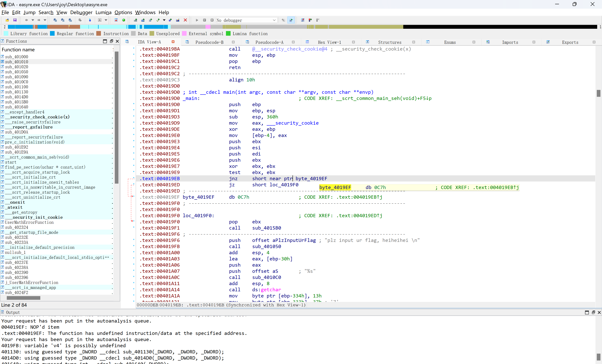This screenshot has height=364, width=602.
Task: Click the 'Regular function' blue legend swatch
Action: point(52,34)
